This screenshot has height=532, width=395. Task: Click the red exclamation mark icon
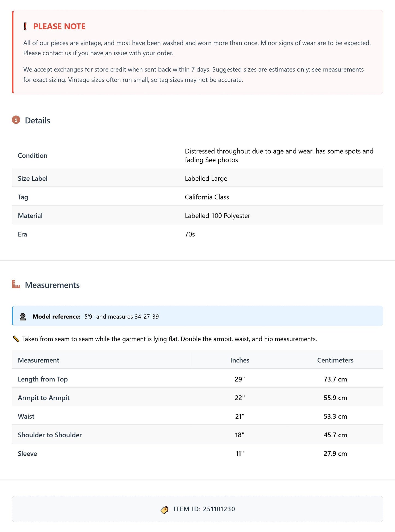tap(25, 27)
